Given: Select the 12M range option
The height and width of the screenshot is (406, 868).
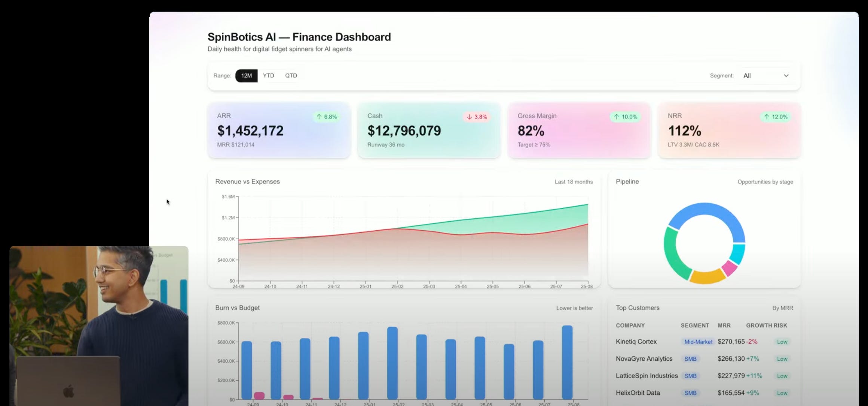Looking at the screenshot, I should pos(246,76).
